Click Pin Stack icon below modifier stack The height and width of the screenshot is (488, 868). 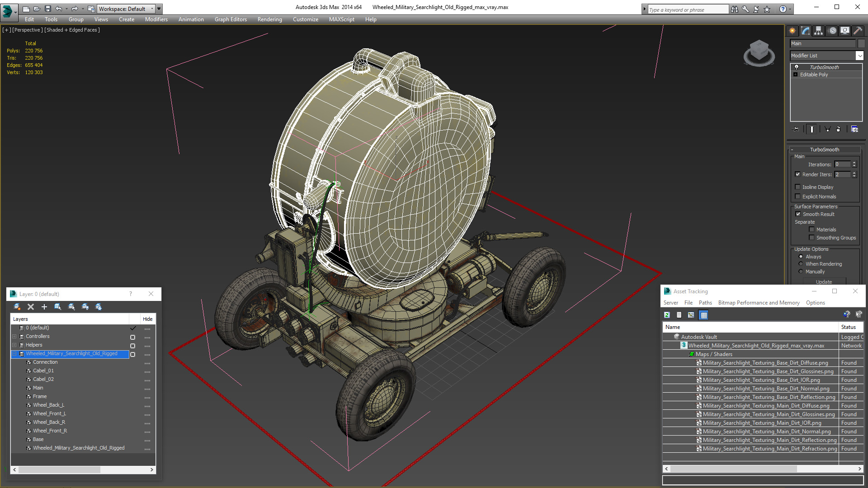(796, 129)
